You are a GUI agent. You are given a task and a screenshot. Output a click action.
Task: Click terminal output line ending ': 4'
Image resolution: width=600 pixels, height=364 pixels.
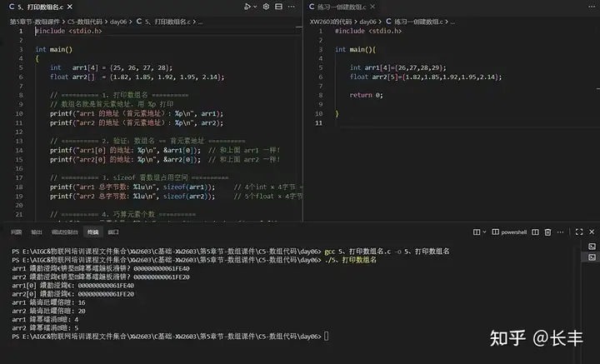point(45,319)
